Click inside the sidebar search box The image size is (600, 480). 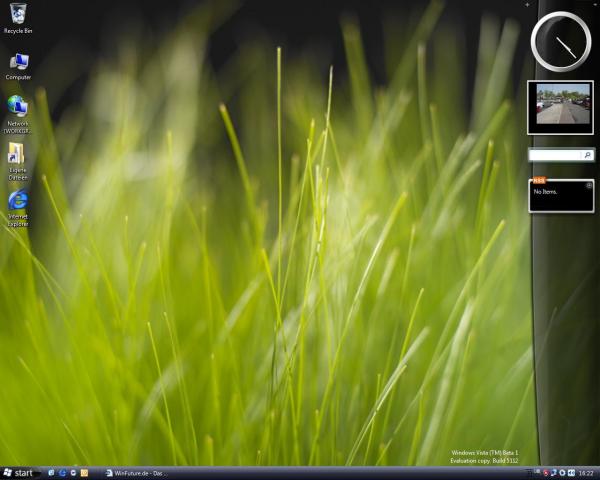click(555, 156)
